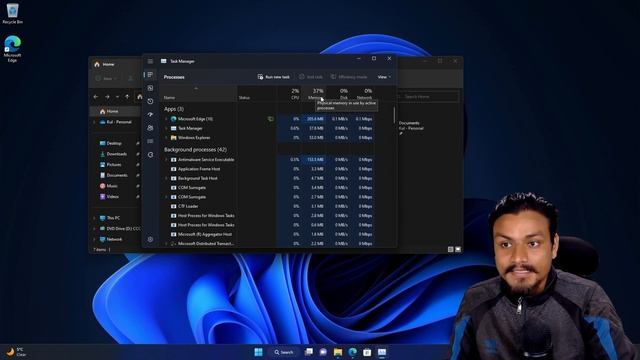640x360 pixels.
Task: Click the Microsoft Edge process icon
Action: point(173,119)
